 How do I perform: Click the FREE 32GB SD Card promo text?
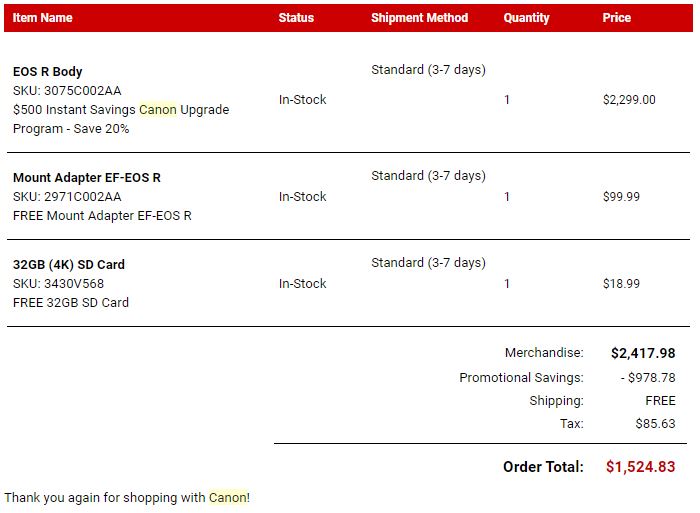point(71,303)
